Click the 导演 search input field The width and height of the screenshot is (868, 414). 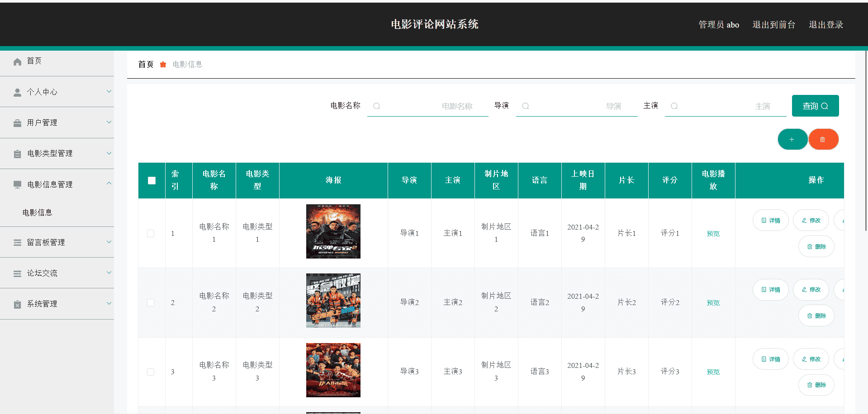point(577,106)
